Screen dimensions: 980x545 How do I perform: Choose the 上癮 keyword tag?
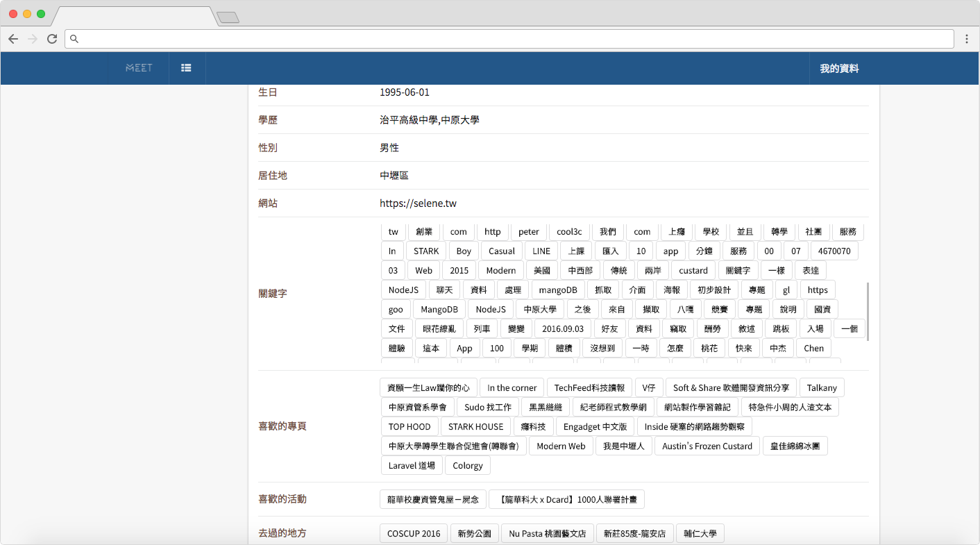[x=677, y=232]
